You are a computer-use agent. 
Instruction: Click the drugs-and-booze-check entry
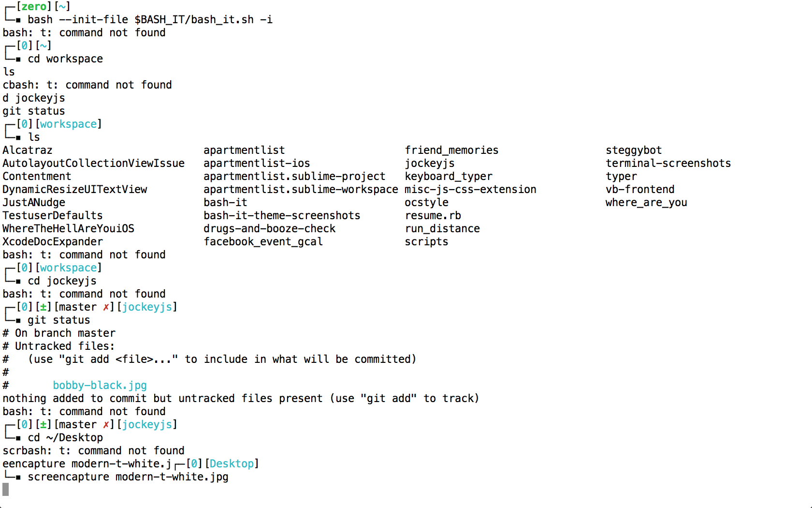(x=269, y=229)
